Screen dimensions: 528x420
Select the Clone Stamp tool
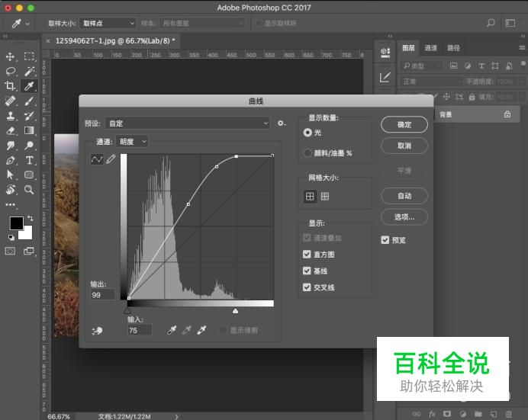[x=10, y=116]
